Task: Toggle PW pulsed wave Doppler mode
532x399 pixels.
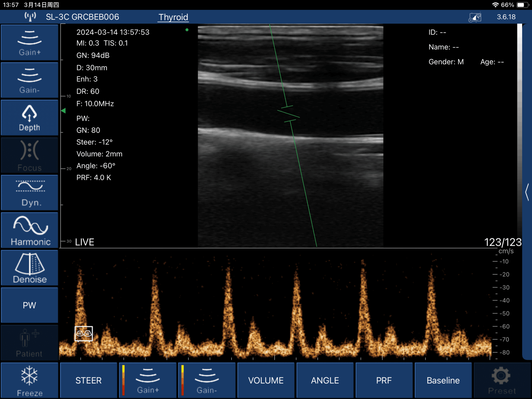Action: click(29, 305)
